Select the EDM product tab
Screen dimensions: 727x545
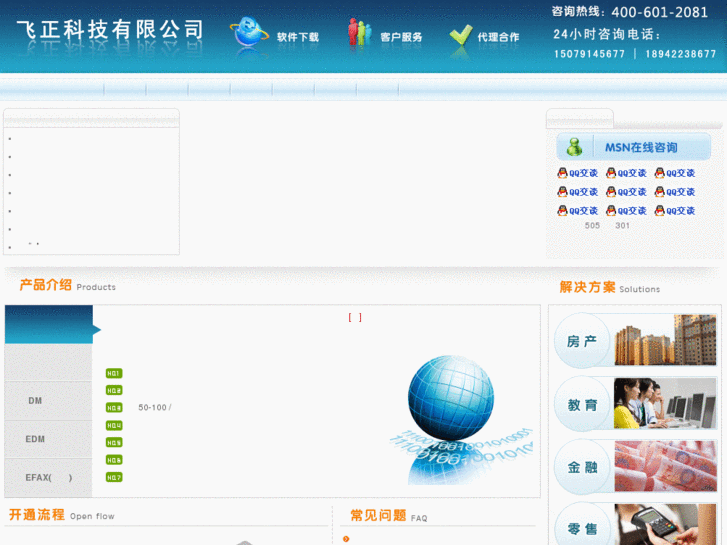[48, 439]
